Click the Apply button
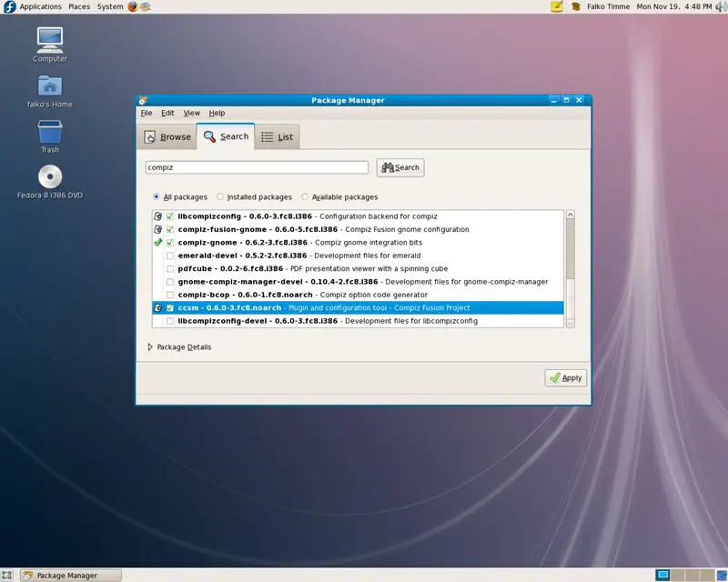 [x=565, y=377]
